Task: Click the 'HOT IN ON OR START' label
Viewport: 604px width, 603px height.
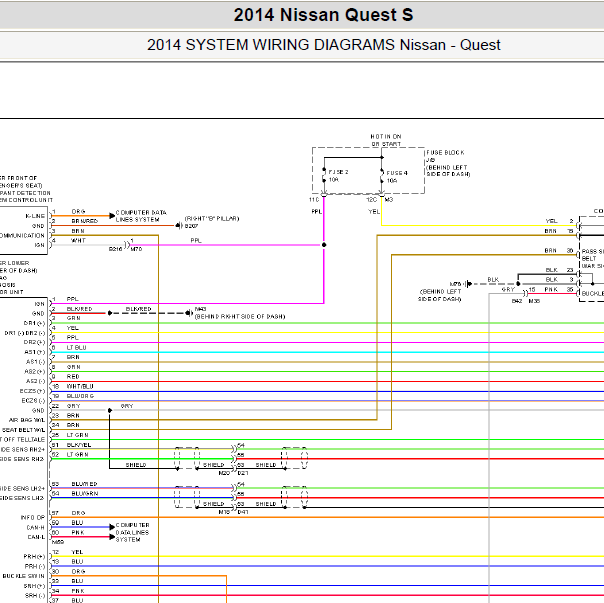Action: click(386, 140)
